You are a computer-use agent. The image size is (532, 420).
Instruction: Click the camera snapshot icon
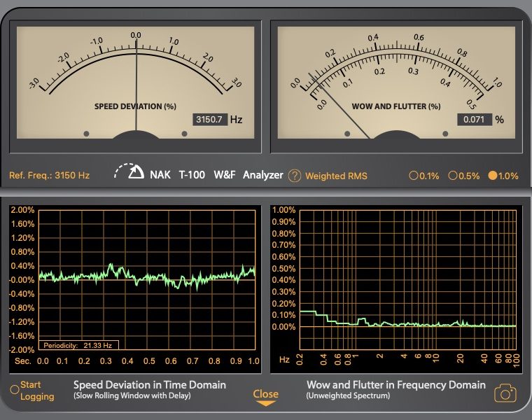tap(505, 393)
